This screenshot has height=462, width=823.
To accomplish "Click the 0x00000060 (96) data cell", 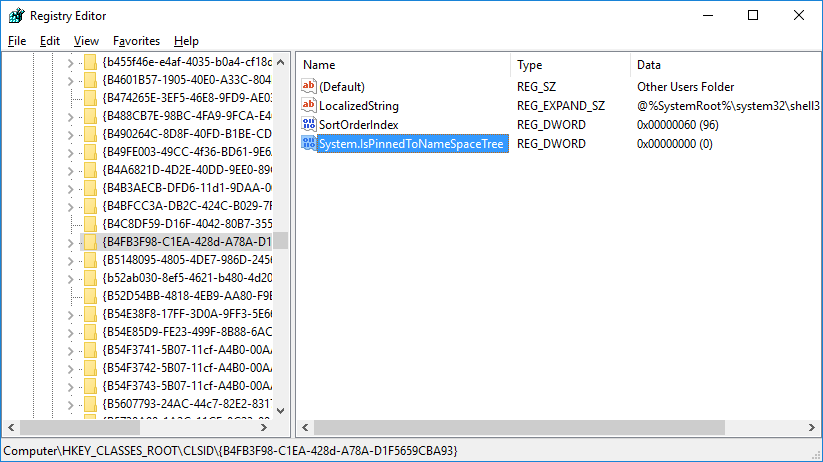I will click(678, 124).
